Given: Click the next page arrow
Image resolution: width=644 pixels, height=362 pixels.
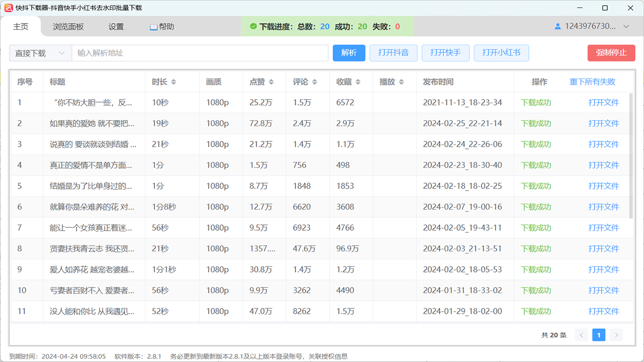Looking at the screenshot, I should 616,335.
